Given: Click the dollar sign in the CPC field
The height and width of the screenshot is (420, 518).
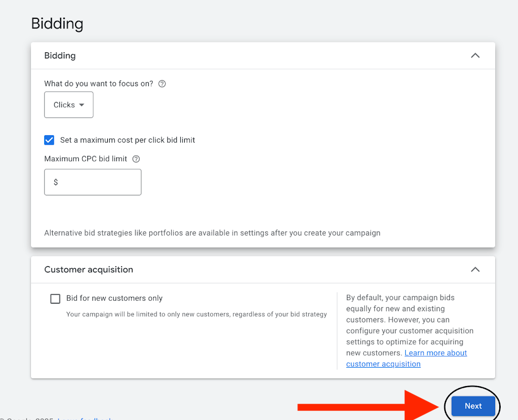Looking at the screenshot, I should point(56,182).
